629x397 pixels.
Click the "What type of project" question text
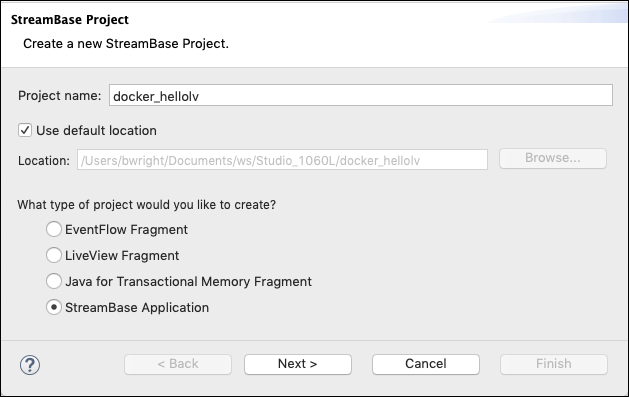(146, 205)
